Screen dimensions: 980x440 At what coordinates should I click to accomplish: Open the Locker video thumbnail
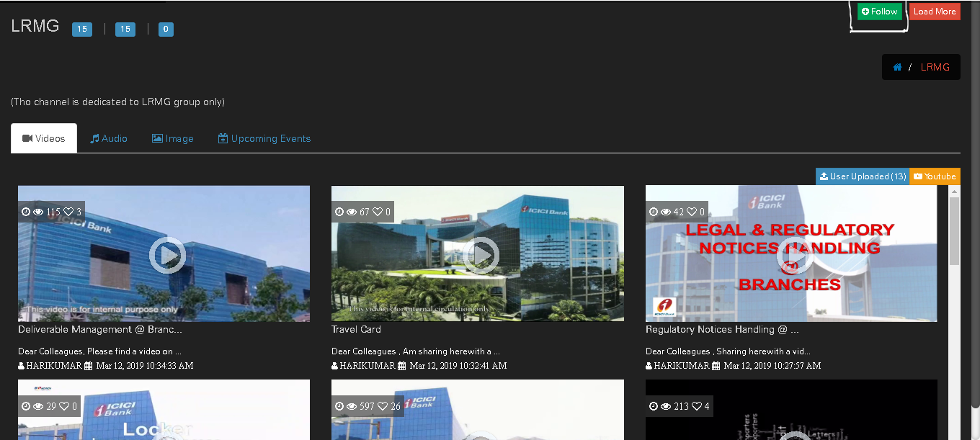164,410
